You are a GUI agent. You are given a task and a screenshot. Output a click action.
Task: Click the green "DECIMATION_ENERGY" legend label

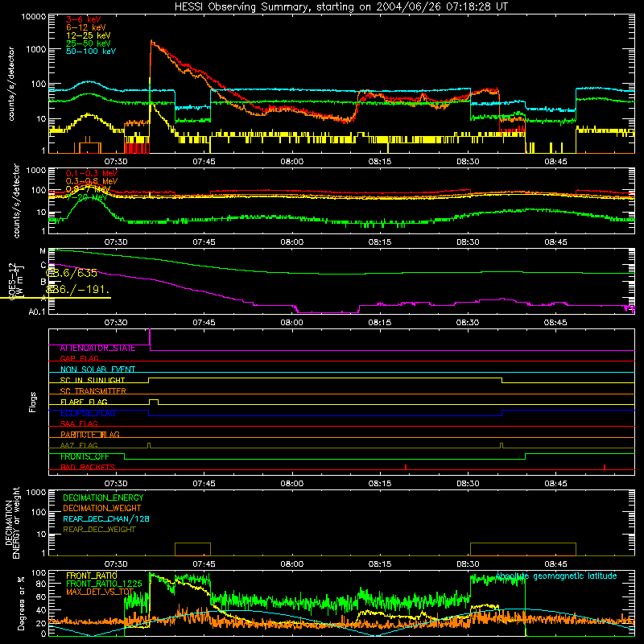coord(103,497)
